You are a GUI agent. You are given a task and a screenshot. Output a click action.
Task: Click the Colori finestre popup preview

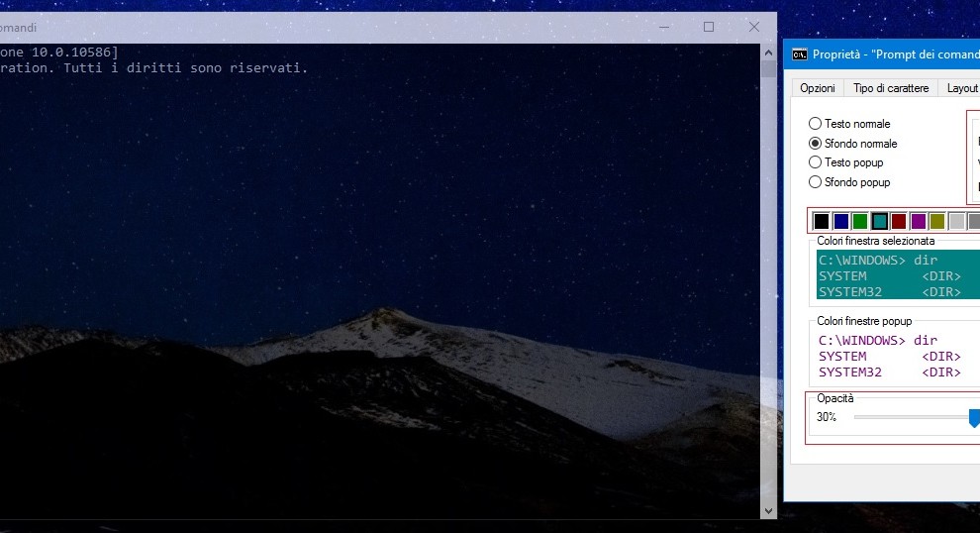pyautogui.click(x=898, y=356)
